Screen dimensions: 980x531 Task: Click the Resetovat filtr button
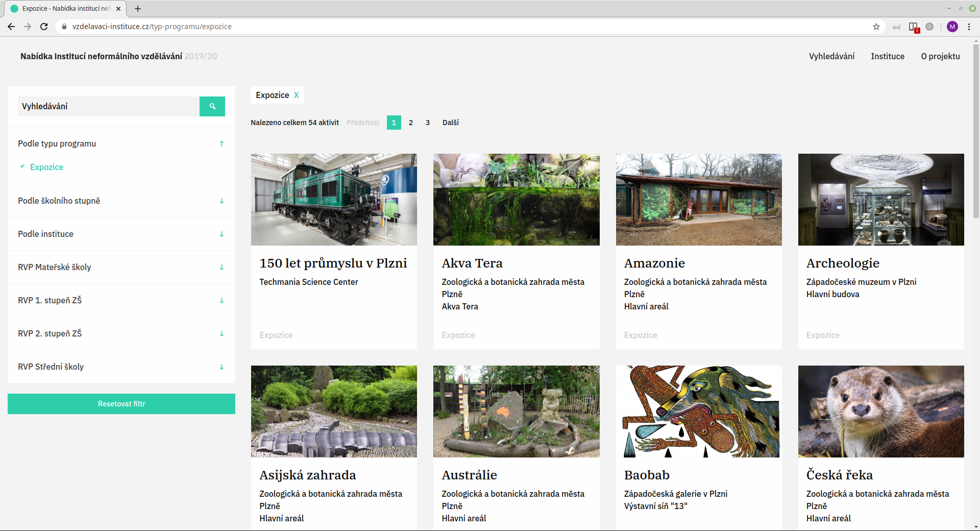121,404
